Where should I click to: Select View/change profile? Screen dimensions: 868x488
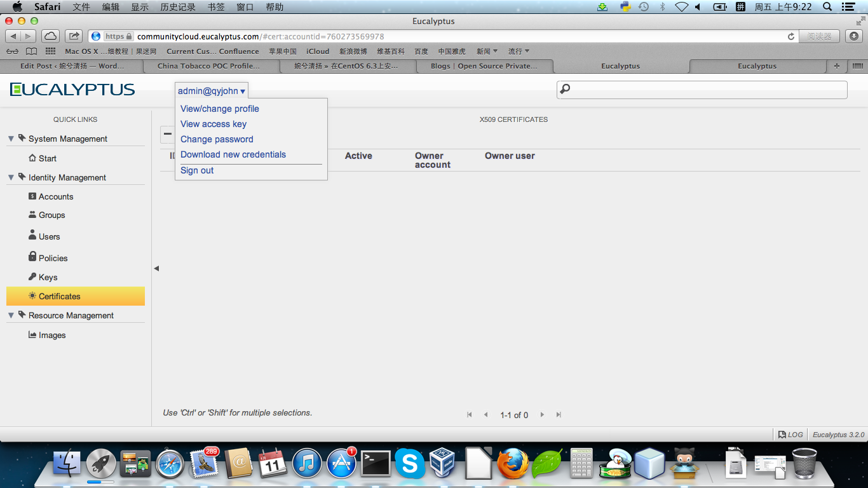coord(220,109)
